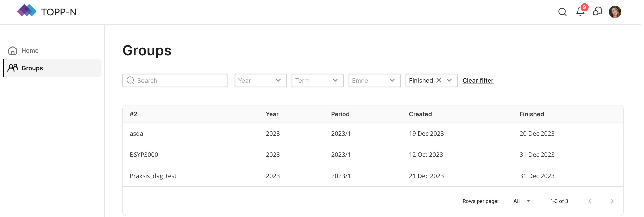Sort by the Created column header

click(x=420, y=114)
